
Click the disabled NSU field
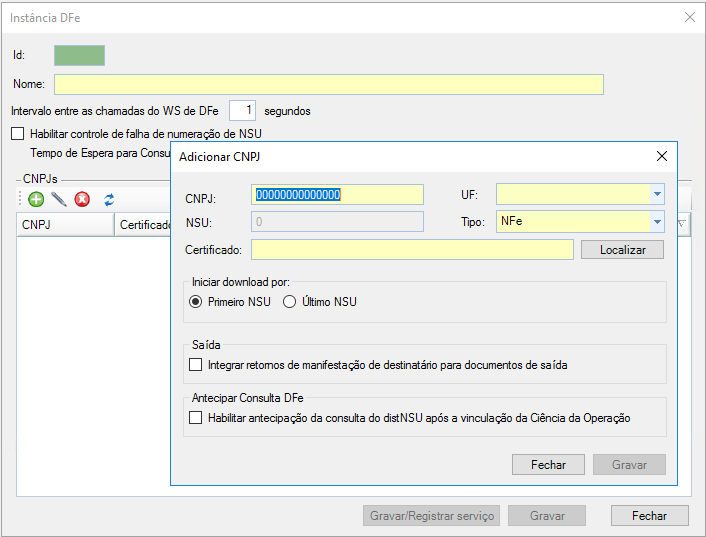click(337, 221)
